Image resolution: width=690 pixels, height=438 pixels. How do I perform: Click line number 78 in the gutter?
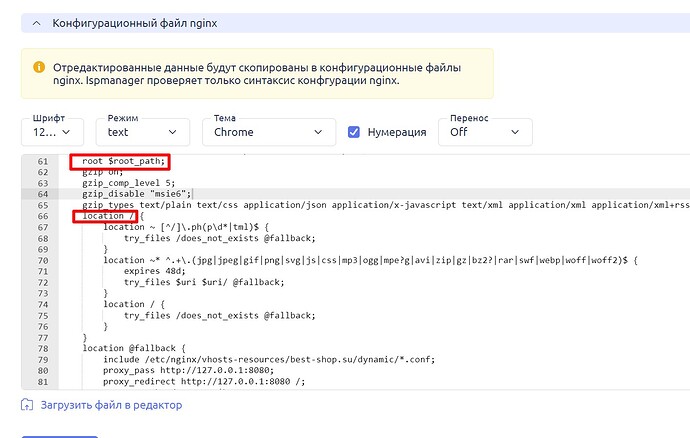coord(43,349)
